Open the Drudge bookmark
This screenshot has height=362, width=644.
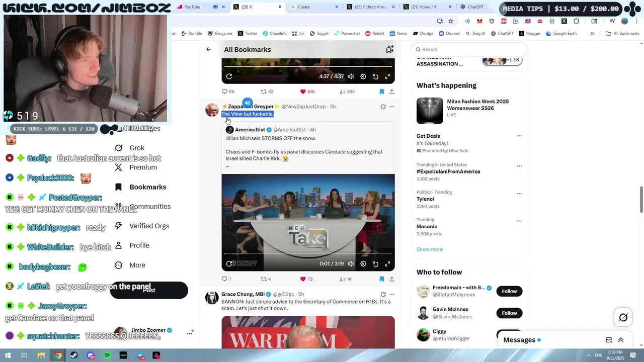pos(423,34)
